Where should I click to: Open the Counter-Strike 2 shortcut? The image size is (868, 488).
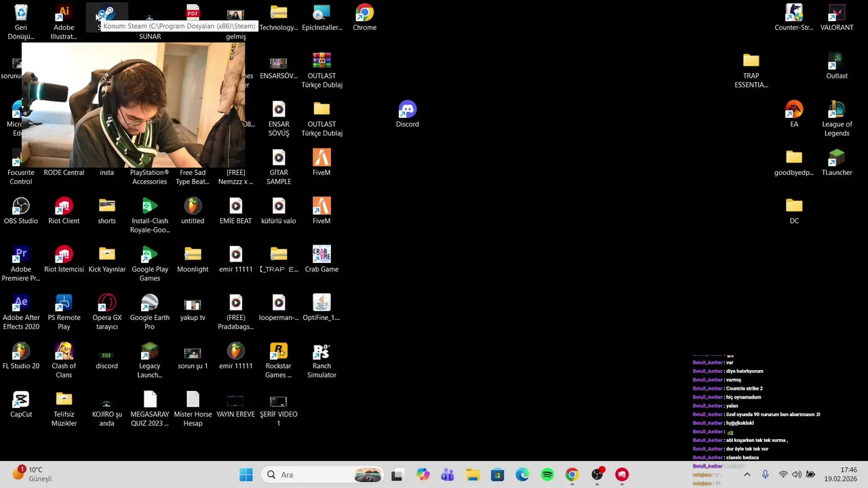(x=793, y=18)
